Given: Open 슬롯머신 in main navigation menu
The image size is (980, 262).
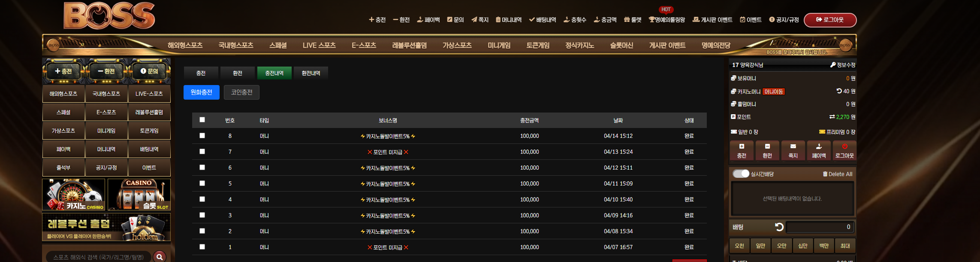Looking at the screenshot, I should point(621,45).
